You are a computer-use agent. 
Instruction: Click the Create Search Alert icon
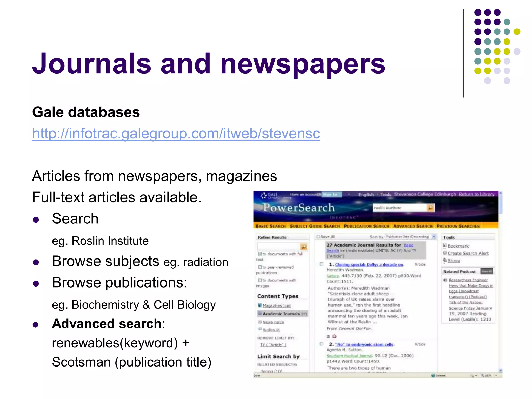(444, 253)
